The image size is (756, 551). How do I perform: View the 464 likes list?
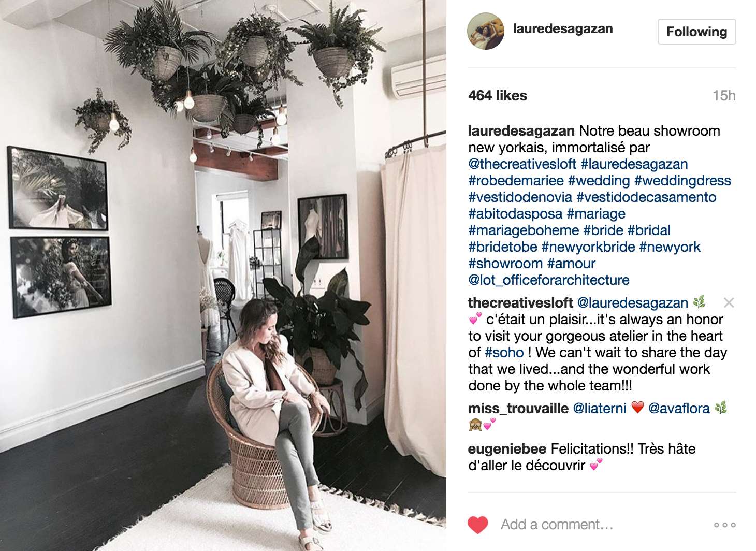(498, 96)
